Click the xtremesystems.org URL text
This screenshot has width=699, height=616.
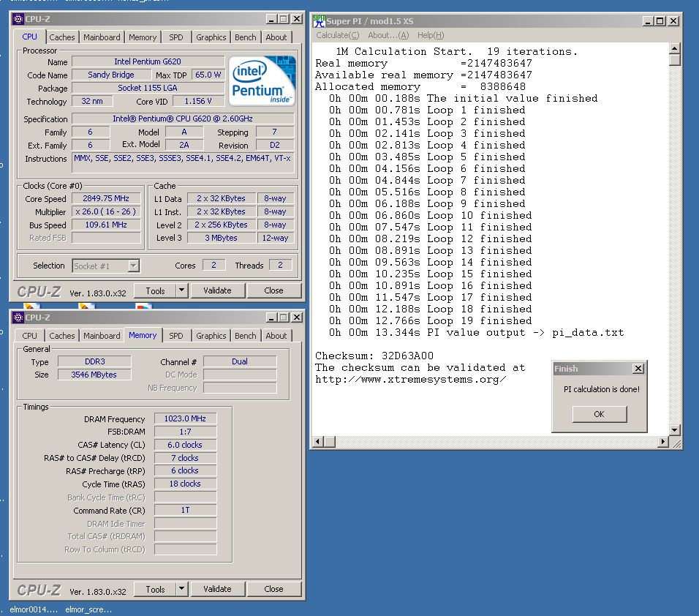tap(410, 380)
